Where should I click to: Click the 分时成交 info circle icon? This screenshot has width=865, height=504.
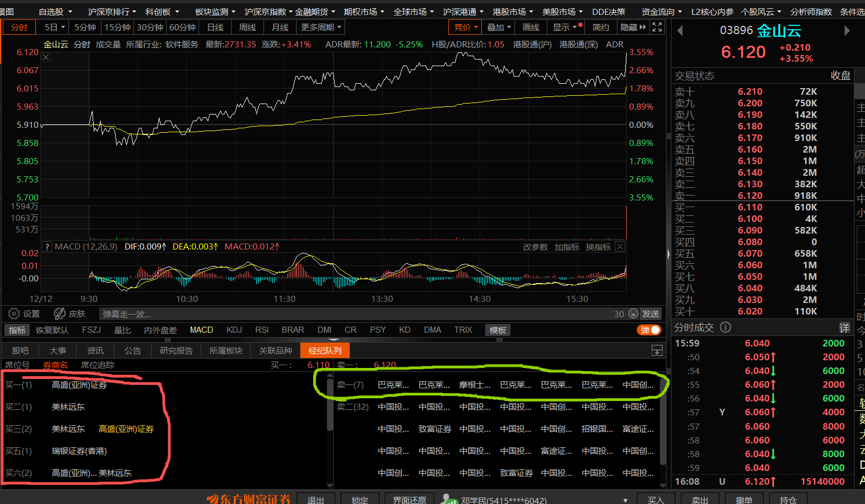(726, 327)
